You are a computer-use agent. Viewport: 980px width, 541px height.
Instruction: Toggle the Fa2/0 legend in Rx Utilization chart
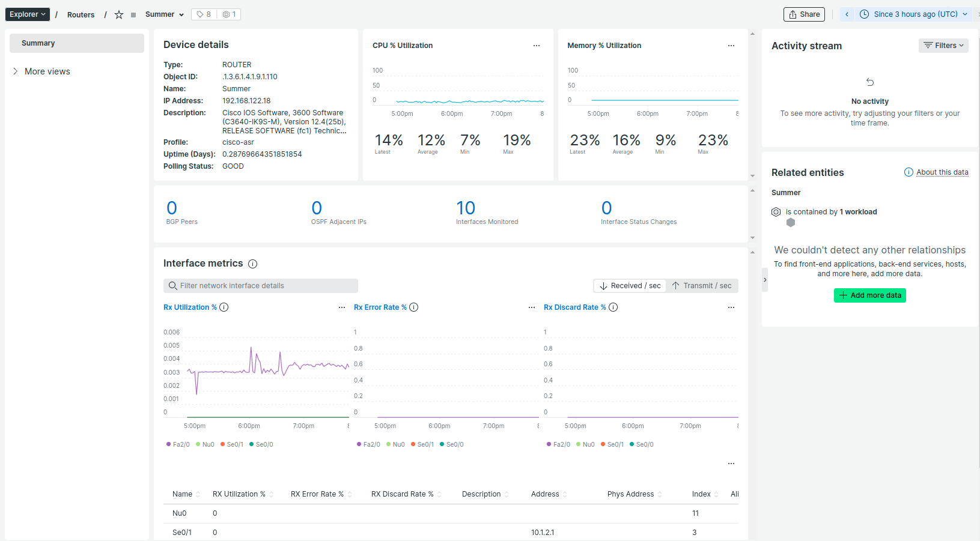[178, 444]
